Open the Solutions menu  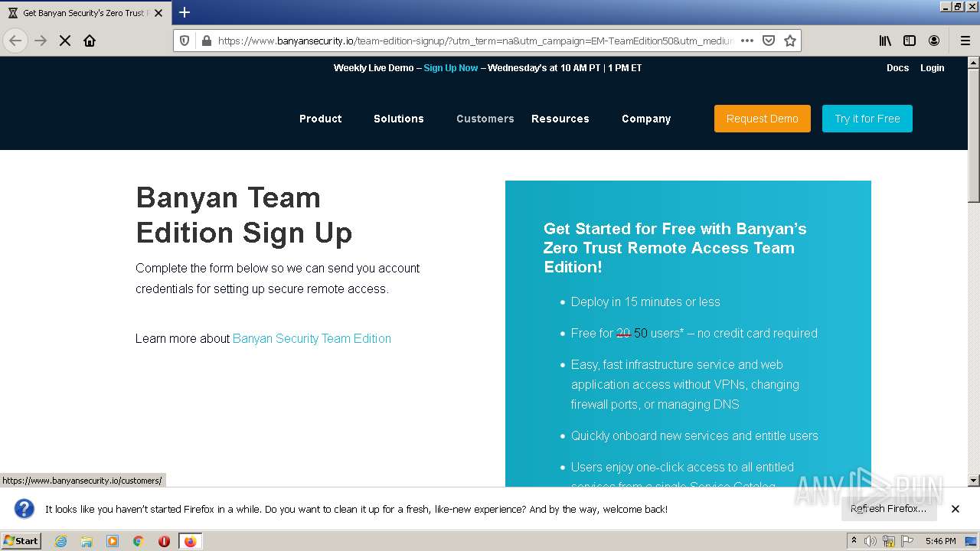pyautogui.click(x=398, y=119)
